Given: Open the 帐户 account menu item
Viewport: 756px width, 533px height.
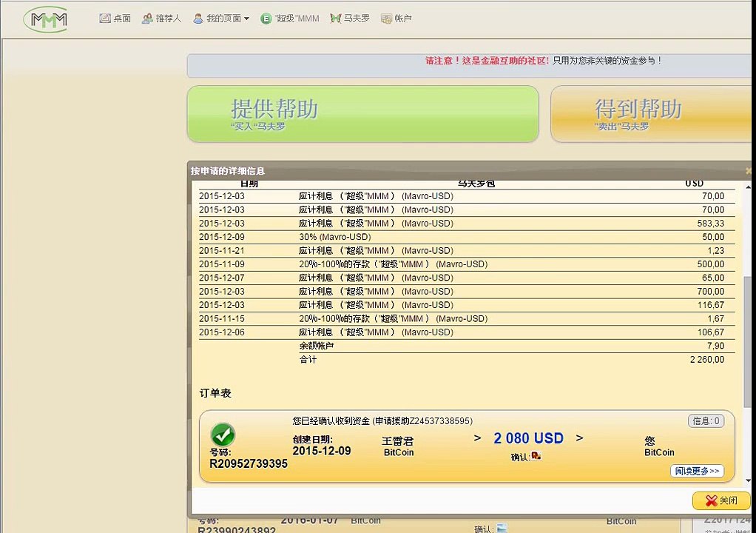Looking at the screenshot, I should pos(396,19).
